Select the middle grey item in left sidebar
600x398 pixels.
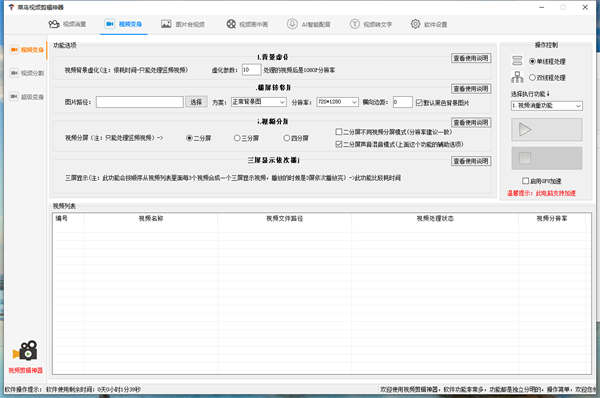pyautogui.click(x=27, y=73)
